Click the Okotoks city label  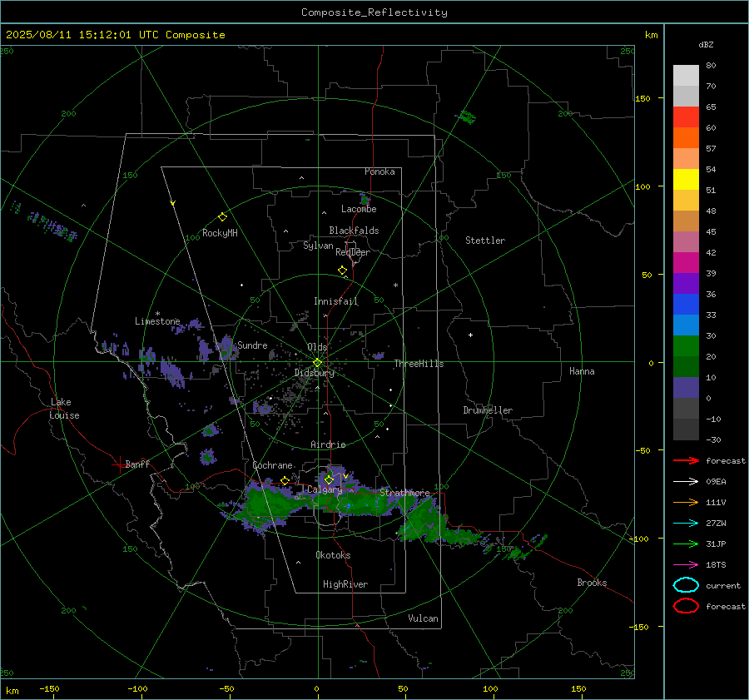(333, 555)
